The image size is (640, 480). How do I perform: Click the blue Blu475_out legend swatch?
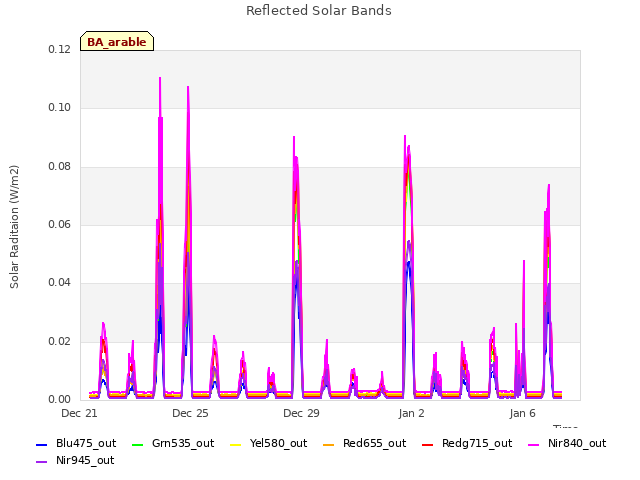click(x=42, y=444)
